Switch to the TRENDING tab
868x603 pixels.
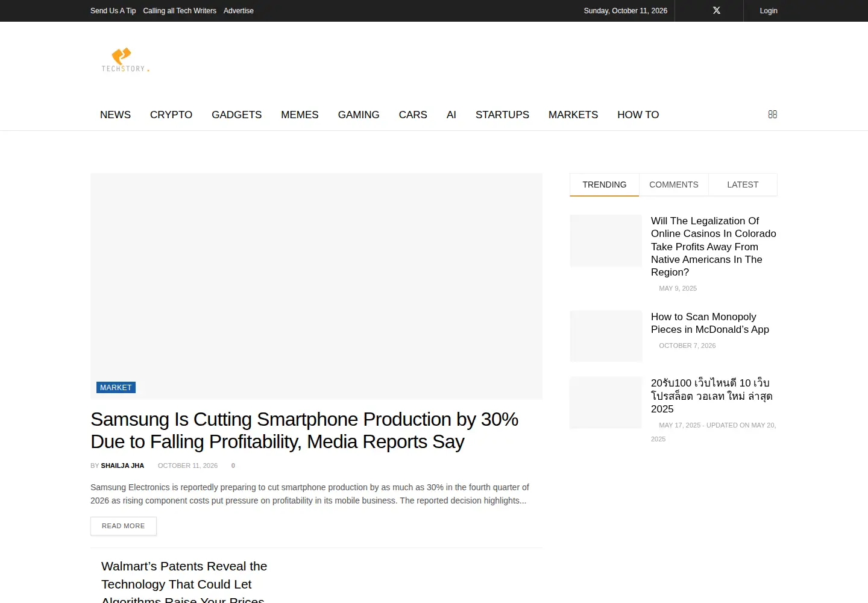tap(605, 185)
